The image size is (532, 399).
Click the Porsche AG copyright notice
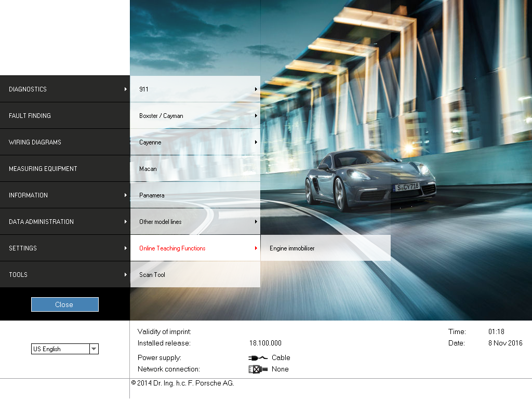point(182,383)
